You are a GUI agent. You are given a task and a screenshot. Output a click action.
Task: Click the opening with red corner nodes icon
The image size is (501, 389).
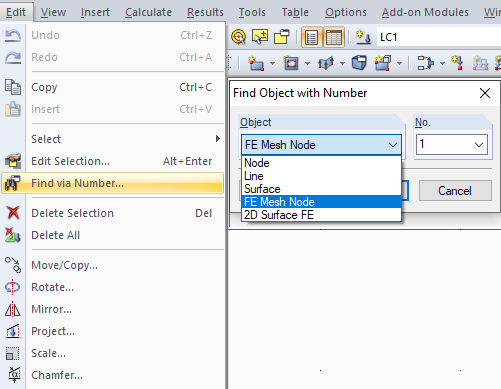click(x=291, y=63)
